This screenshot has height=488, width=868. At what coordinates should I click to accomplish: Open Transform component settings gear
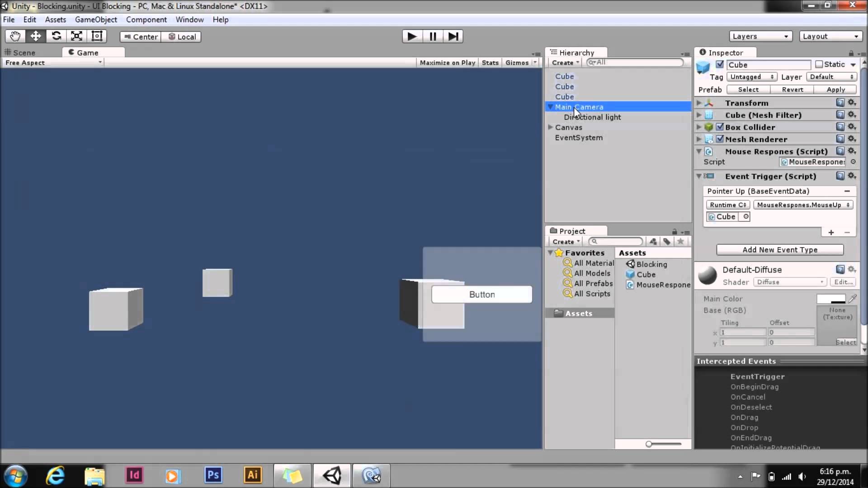click(x=852, y=103)
